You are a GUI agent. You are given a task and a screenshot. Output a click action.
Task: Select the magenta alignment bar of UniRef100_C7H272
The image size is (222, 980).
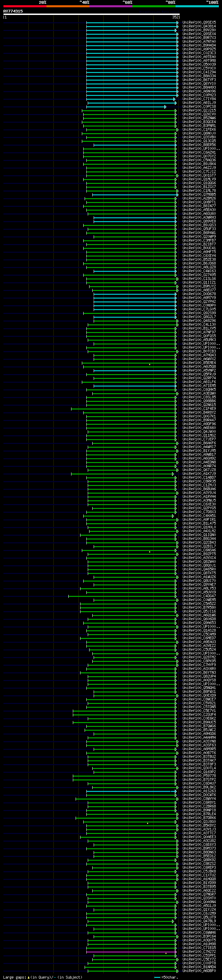tap(131, 952)
